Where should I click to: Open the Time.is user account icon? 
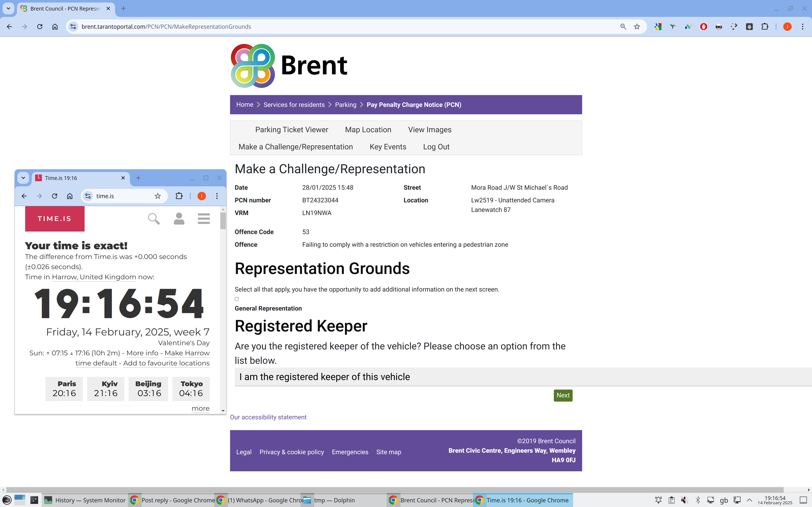pos(179,219)
